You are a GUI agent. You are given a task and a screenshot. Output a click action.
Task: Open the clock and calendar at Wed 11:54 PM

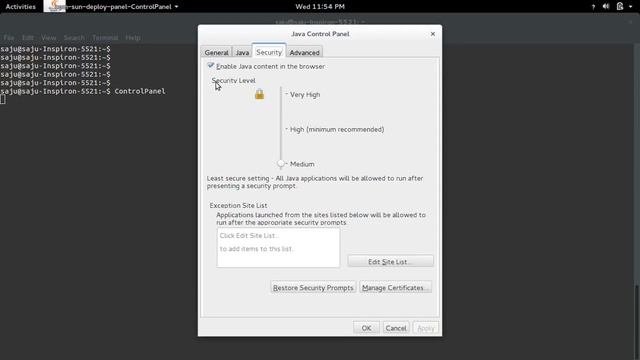320,7
